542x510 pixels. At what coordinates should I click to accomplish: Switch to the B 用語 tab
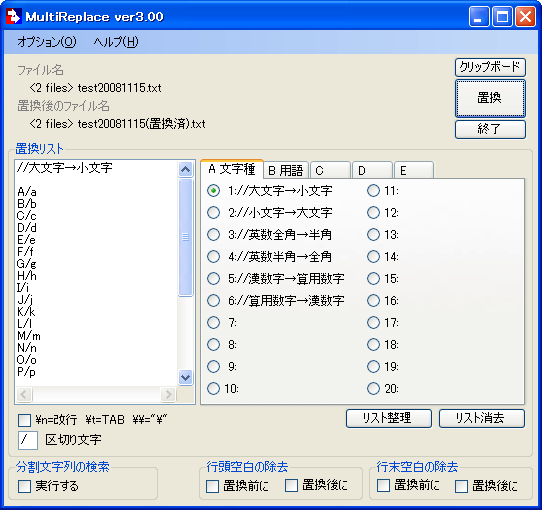(x=286, y=170)
